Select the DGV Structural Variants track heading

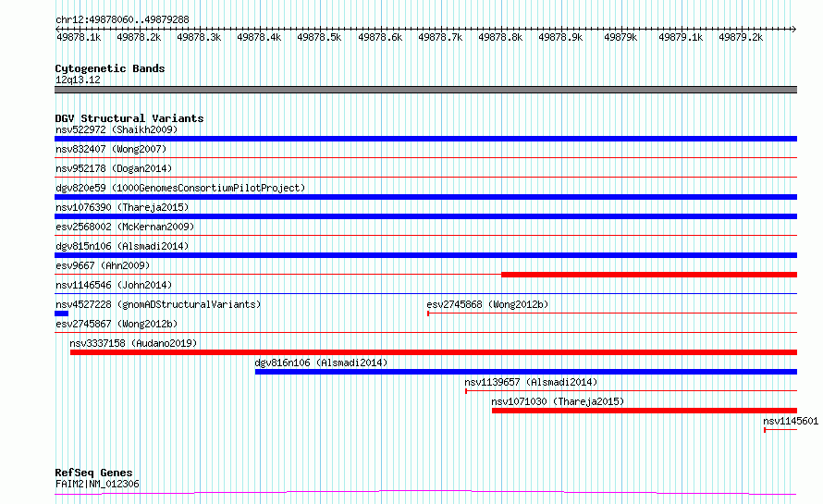(x=129, y=118)
